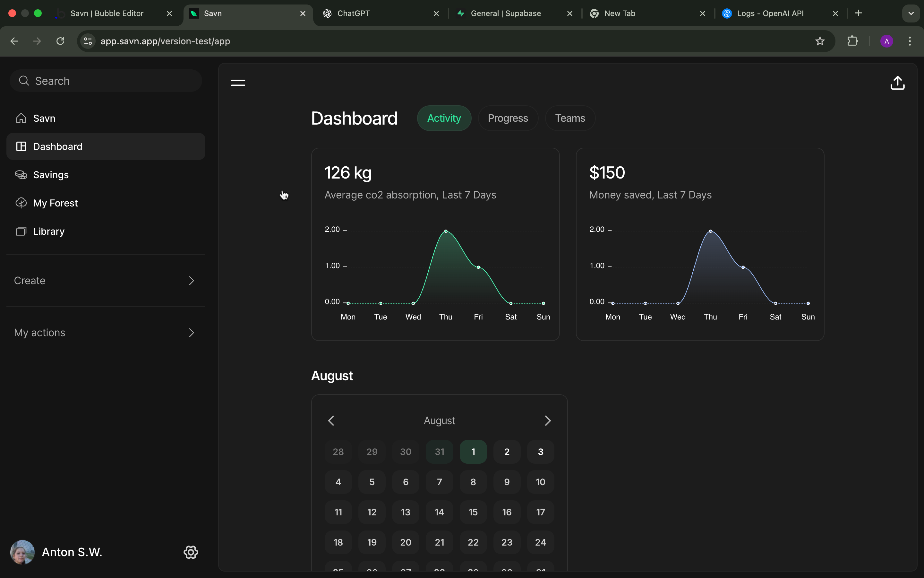Bookmark this page with star icon
Viewport: 924px width, 578px height.
point(820,41)
